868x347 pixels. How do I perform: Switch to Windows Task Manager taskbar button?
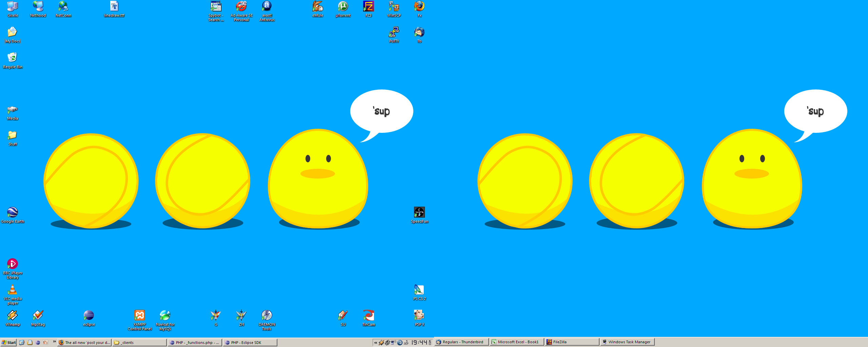click(628, 342)
